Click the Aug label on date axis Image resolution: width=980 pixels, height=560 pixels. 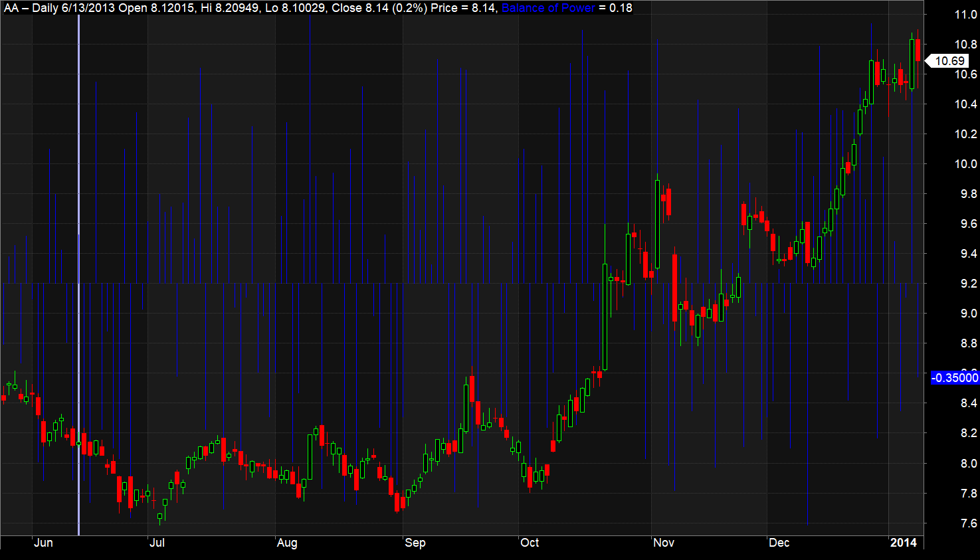[287, 543]
